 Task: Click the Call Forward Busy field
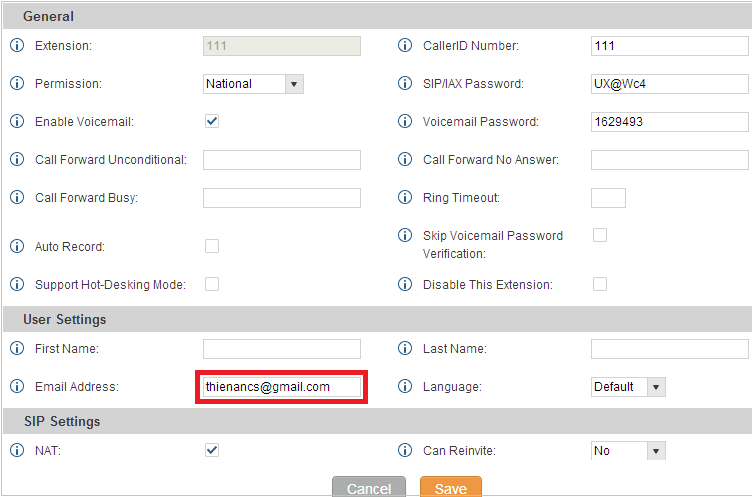pyautogui.click(x=282, y=198)
